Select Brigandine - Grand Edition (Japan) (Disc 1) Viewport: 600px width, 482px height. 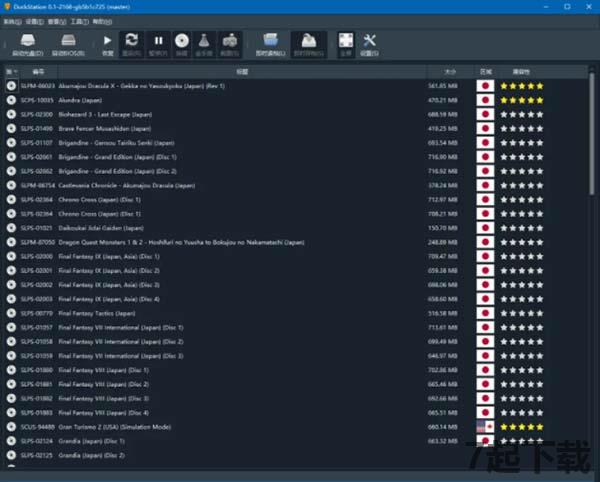pos(117,157)
